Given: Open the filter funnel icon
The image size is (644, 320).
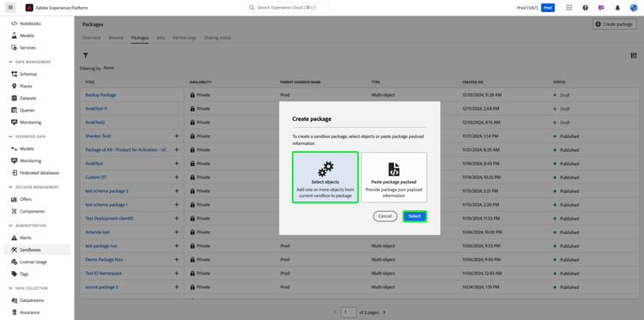Looking at the screenshot, I should coord(85,56).
